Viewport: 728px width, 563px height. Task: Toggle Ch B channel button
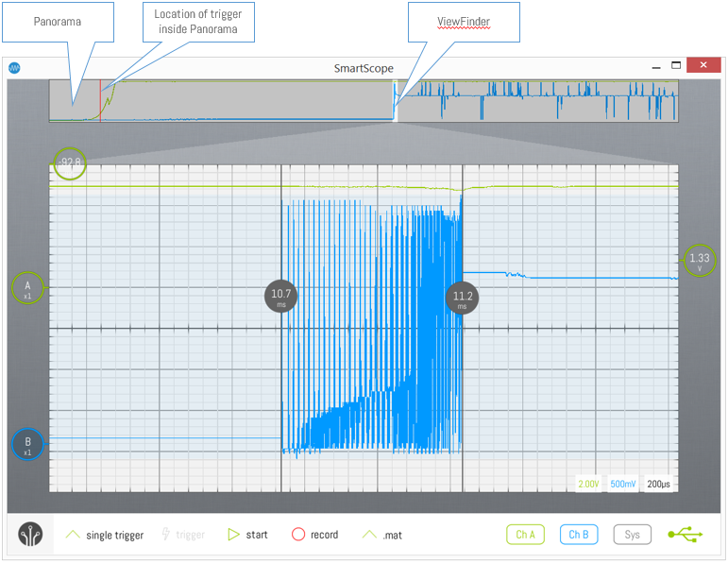(579, 535)
